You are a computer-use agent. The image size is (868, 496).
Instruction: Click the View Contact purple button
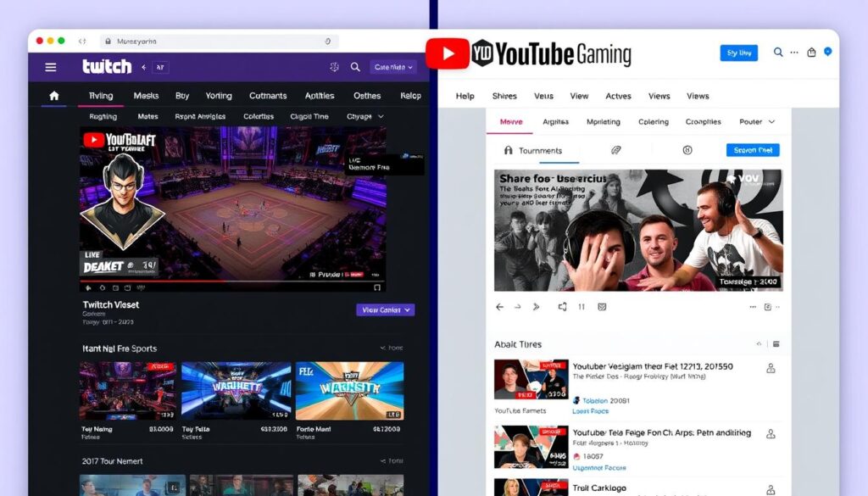click(387, 310)
